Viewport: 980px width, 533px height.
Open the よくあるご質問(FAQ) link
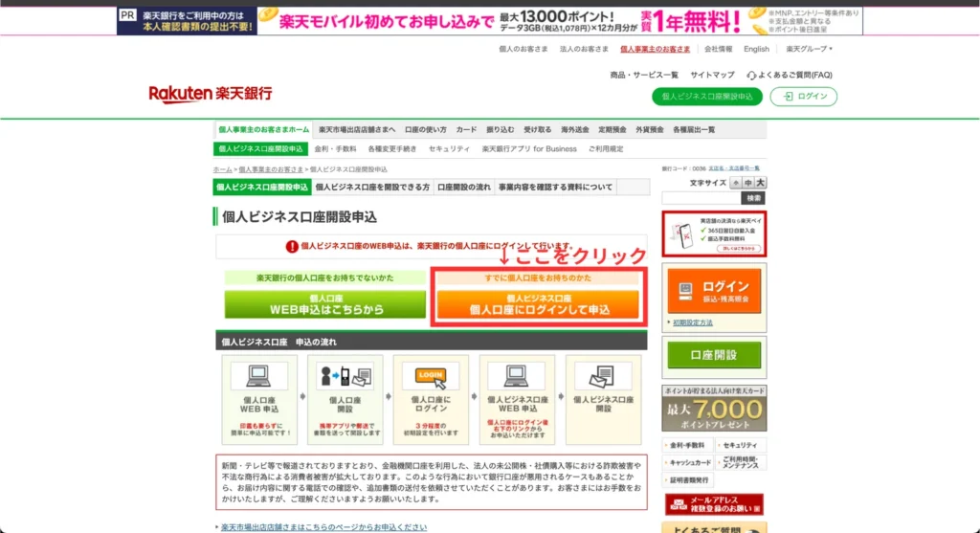tap(795, 75)
